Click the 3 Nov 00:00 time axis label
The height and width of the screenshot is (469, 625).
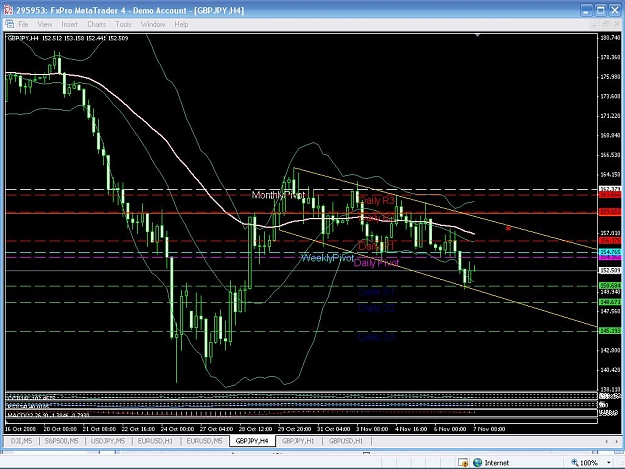point(372,429)
